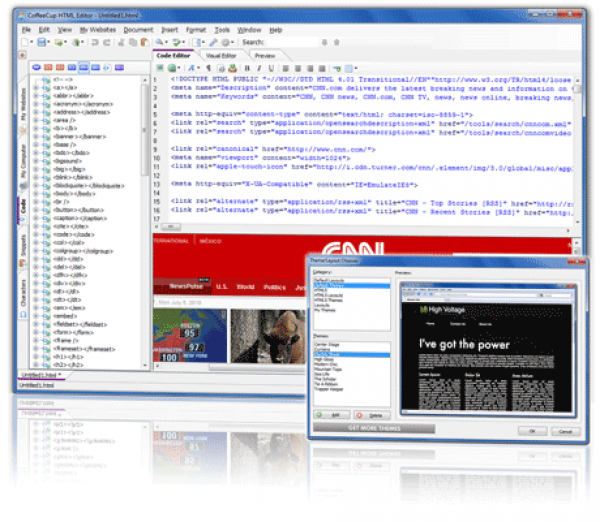Image resolution: width=600 pixels, height=522 pixels.
Task: Expand the <abbr></abbr> tree node
Action: [x=36, y=96]
